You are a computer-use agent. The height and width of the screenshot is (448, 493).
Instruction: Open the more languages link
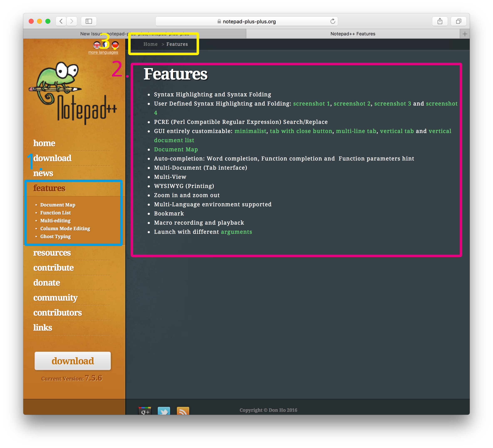click(103, 52)
